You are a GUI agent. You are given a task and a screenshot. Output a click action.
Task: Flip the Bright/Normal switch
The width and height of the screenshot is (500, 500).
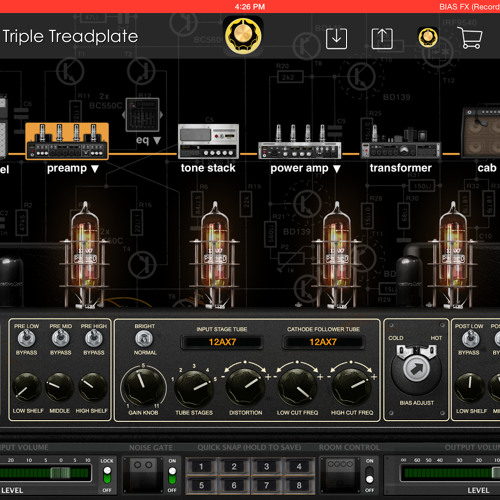pyautogui.click(x=144, y=339)
